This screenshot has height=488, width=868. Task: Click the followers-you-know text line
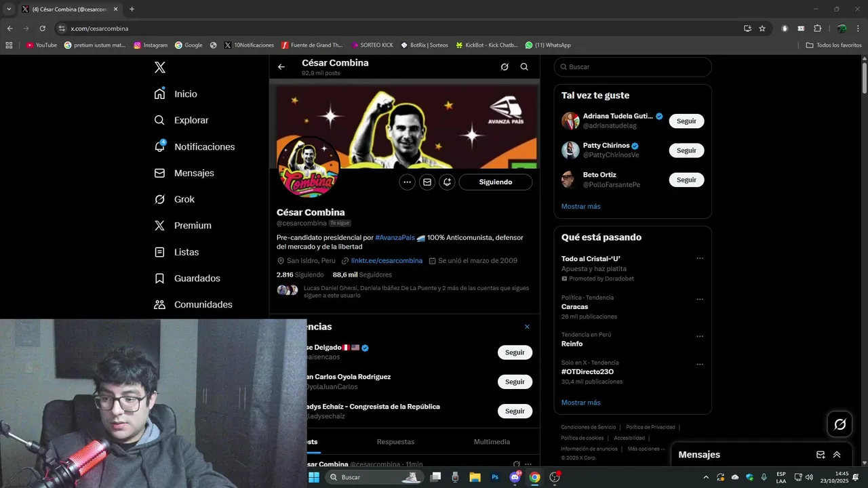[x=416, y=291]
